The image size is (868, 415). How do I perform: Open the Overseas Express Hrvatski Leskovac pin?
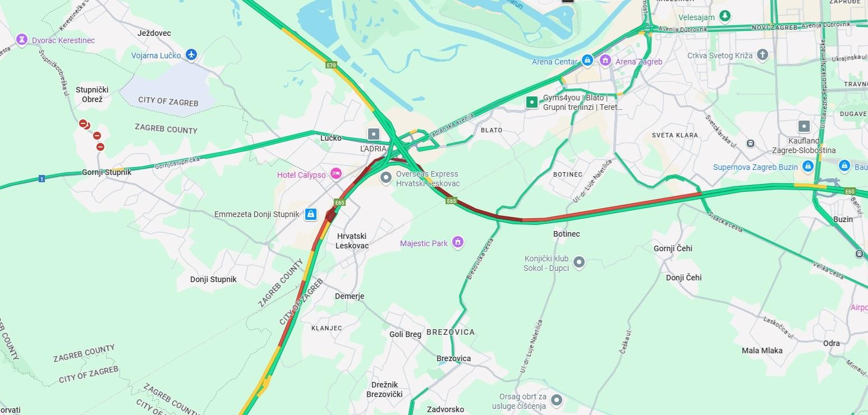[x=386, y=178]
